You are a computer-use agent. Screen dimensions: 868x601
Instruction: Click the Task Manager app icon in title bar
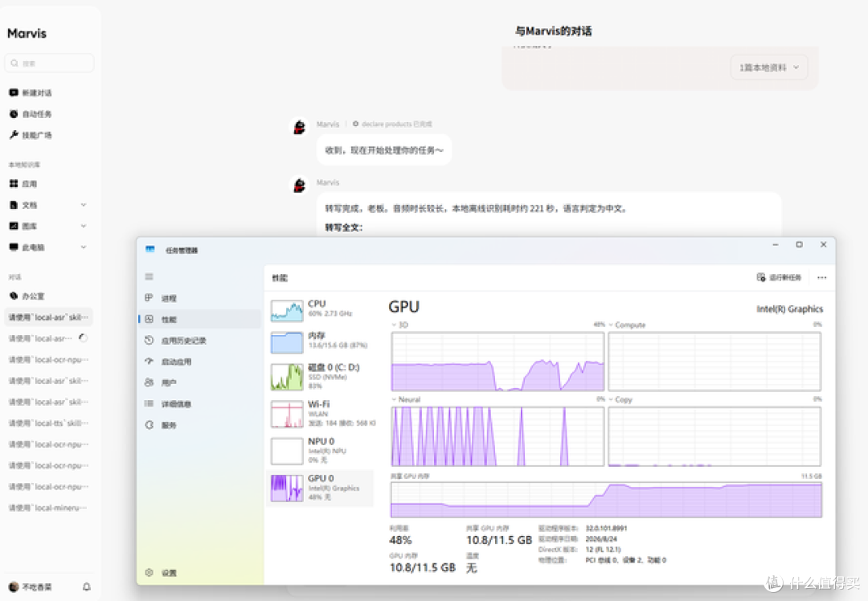tap(150, 250)
